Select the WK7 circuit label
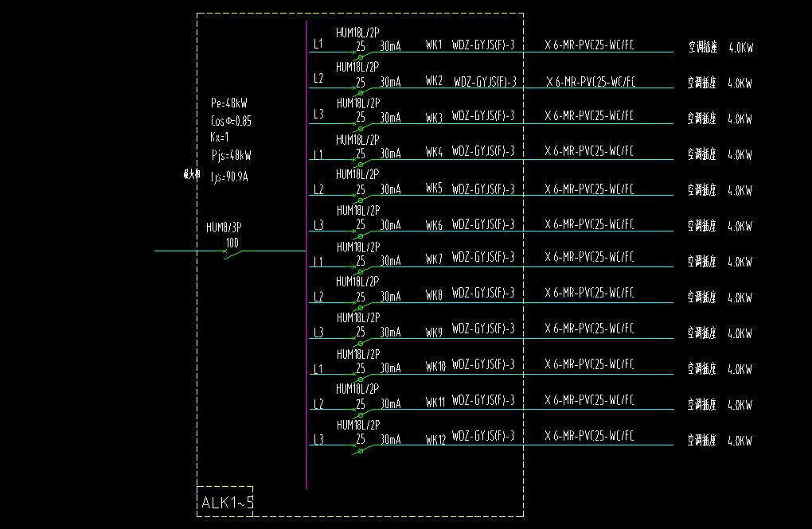The height and width of the screenshot is (529, 812). pos(434,259)
